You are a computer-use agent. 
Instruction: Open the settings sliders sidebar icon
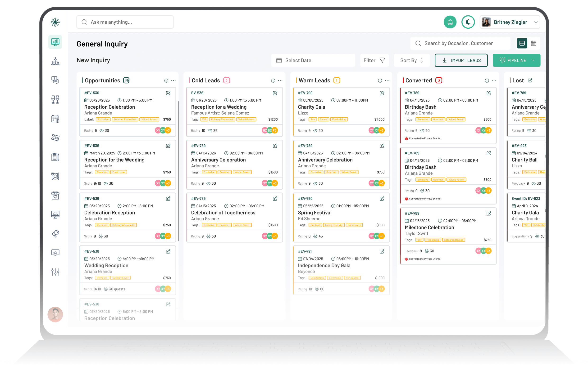(x=55, y=272)
